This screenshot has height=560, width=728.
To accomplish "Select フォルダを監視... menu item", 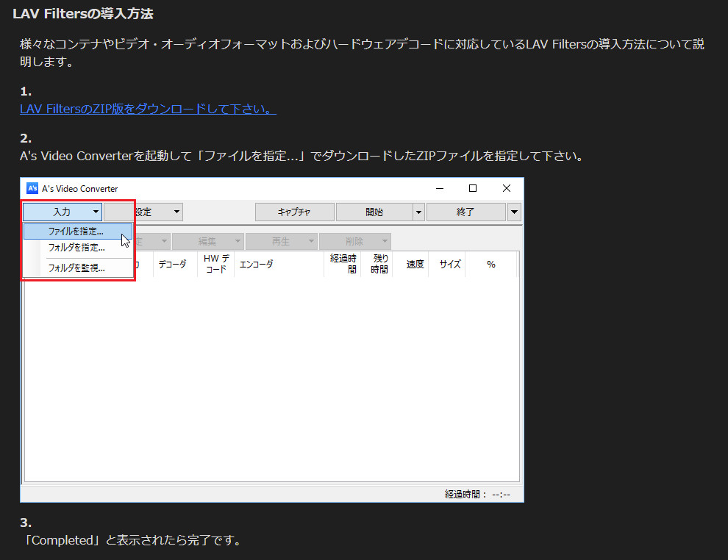I will [x=76, y=268].
